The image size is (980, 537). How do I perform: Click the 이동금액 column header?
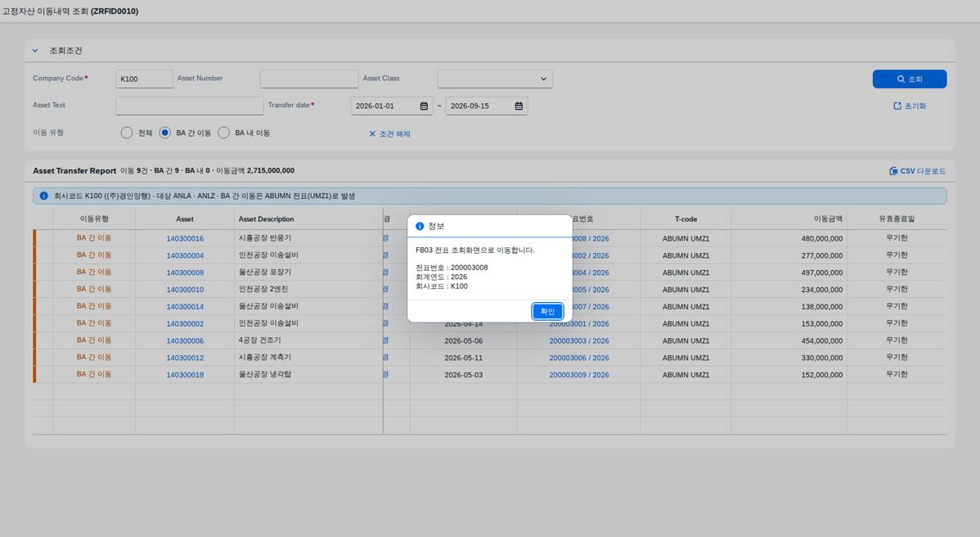[789, 219]
